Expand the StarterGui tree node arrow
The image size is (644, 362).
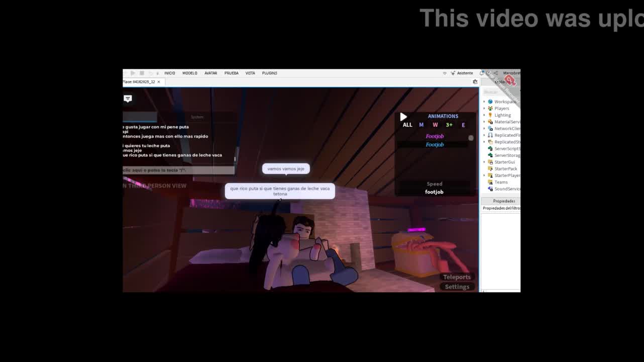coord(484,162)
